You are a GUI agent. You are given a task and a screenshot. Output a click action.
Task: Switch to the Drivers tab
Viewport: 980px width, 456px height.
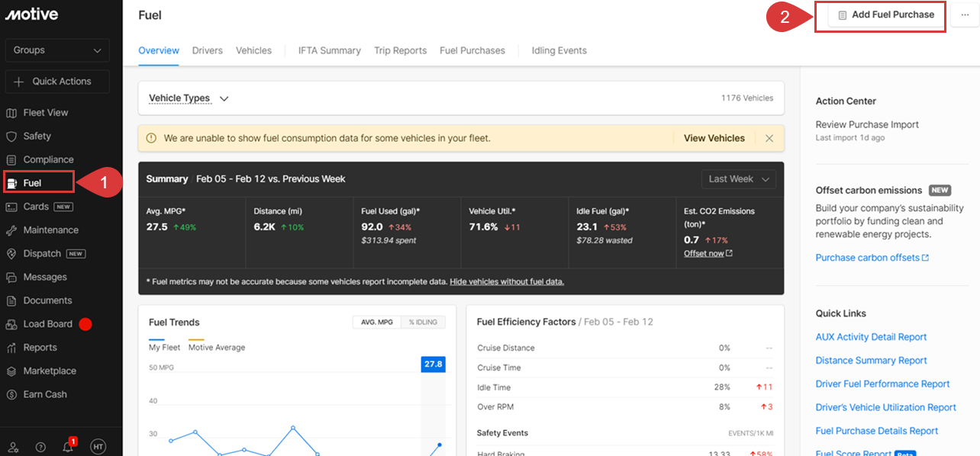click(208, 50)
